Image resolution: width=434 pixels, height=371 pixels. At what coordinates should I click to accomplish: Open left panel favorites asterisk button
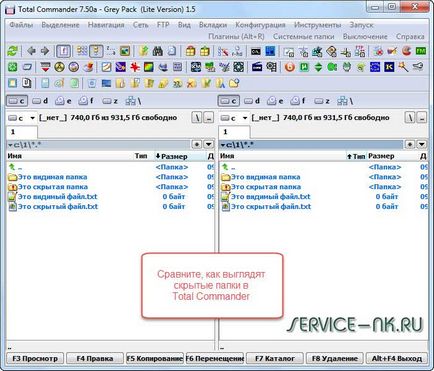(197, 144)
